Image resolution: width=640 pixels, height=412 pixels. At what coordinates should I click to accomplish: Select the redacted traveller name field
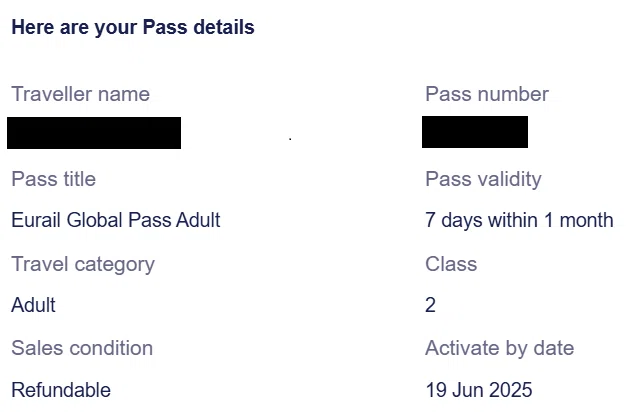pyautogui.click(x=94, y=133)
